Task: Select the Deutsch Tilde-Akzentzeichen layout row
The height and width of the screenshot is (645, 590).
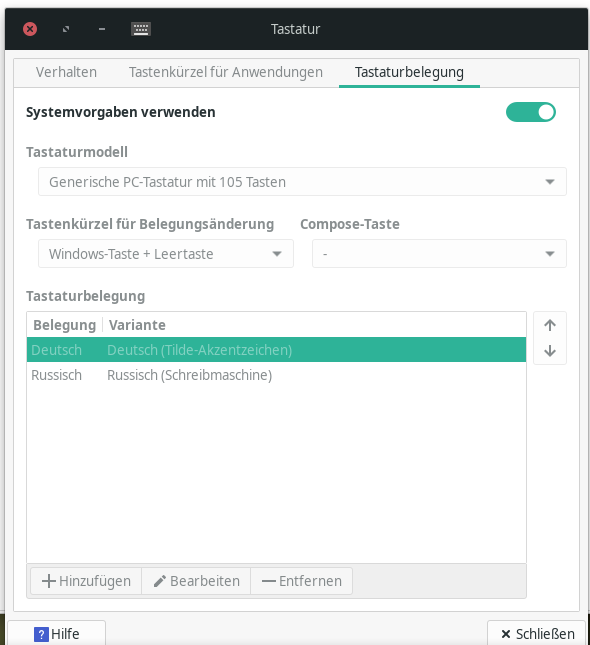Action: pyautogui.click(x=276, y=350)
